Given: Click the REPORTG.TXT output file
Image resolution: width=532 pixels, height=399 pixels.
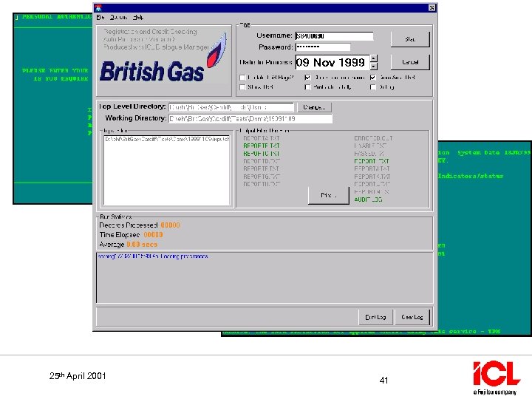Looking at the screenshot, I should point(262,177).
